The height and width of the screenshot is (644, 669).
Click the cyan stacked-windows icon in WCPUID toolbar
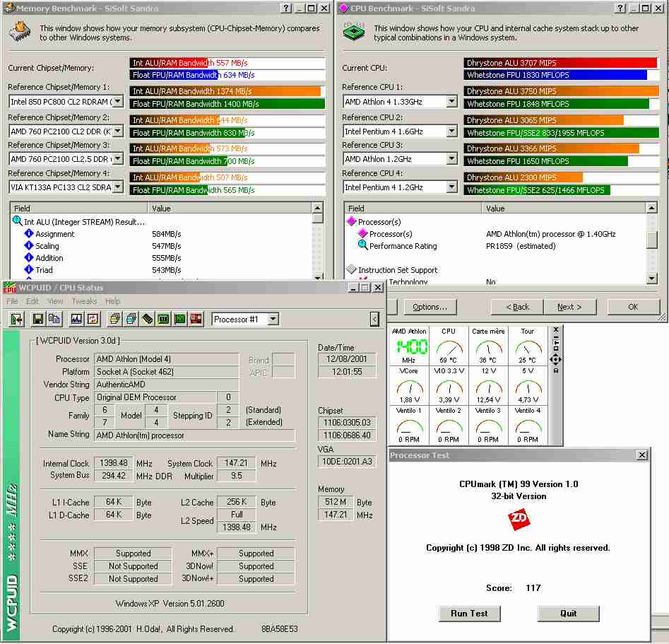[131, 319]
